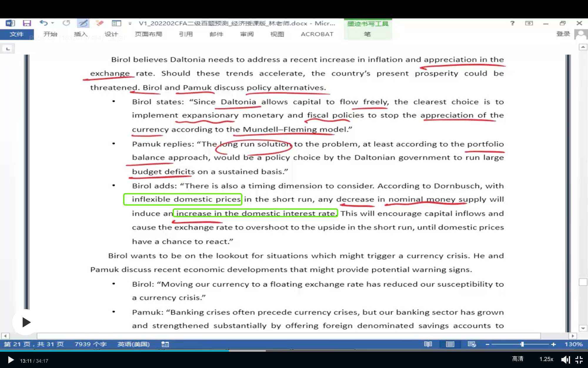Switch to read mode view icon
Image resolution: width=588 pixels, height=368 pixels.
428,344
